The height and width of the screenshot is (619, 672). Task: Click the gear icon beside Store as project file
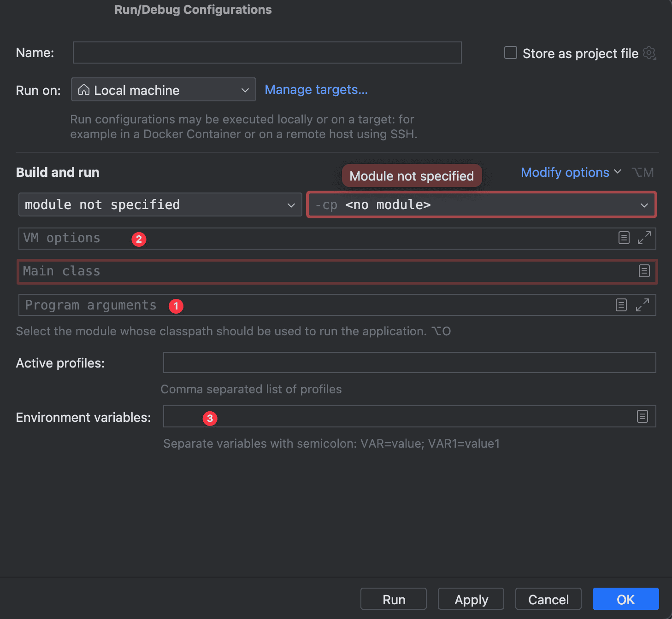tap(649, 53)
